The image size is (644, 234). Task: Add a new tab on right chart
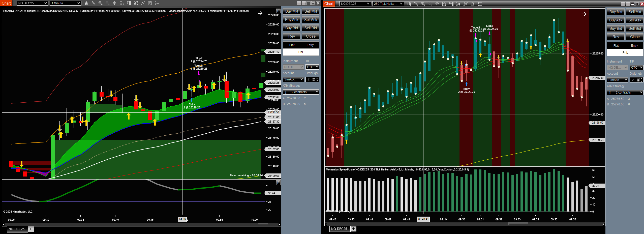[x=353, y=229]
